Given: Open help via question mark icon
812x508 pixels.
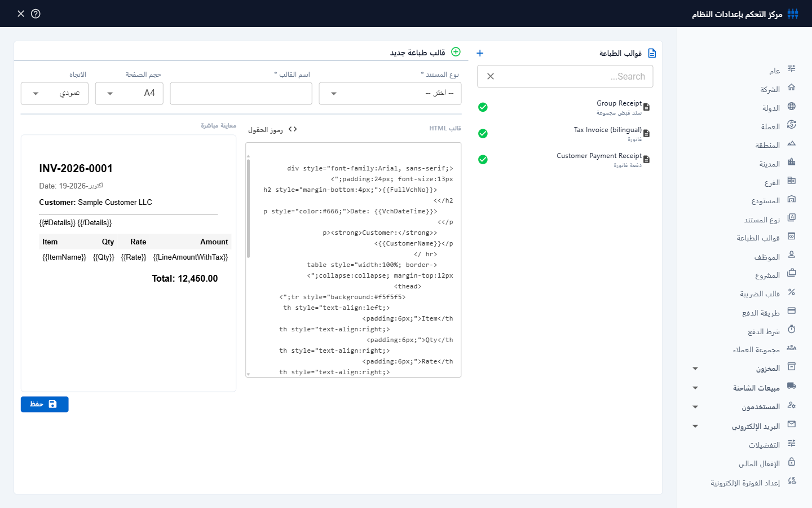Looking at the screenshot, I should coord(36,14).
